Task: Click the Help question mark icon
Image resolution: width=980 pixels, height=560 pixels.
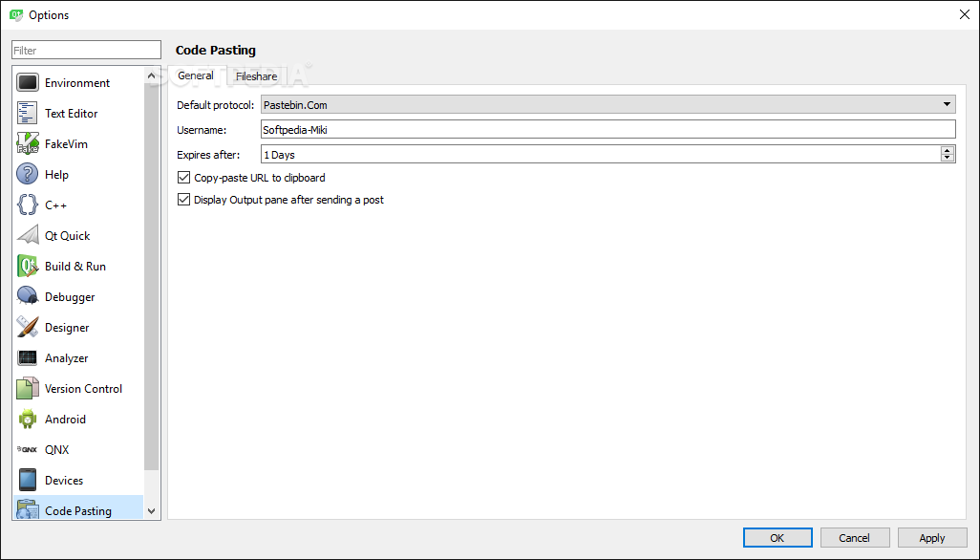Action: [x=28, y=174]
